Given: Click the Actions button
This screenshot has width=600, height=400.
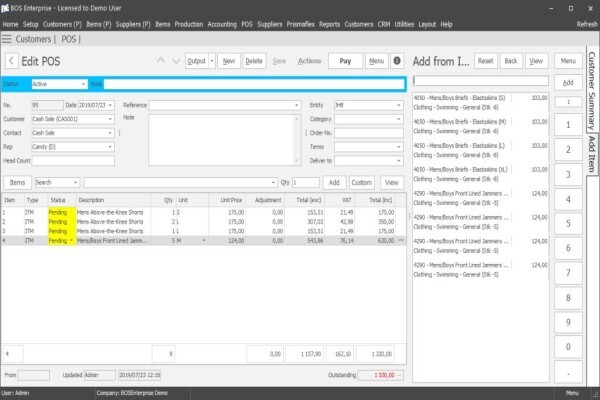Looking at the screenshot, I should 310,61.
